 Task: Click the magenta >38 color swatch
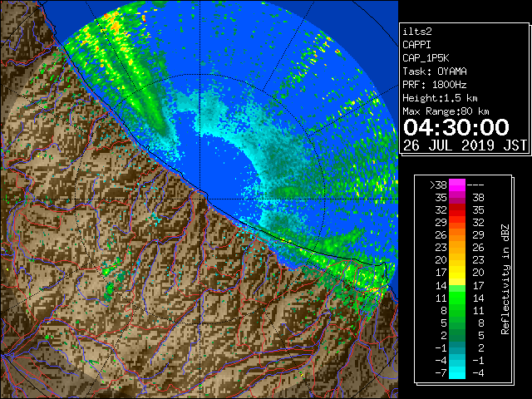[x=457, y=185]
